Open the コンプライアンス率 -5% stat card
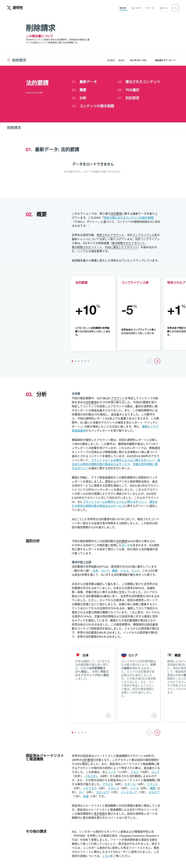 (x=139, y=313)
